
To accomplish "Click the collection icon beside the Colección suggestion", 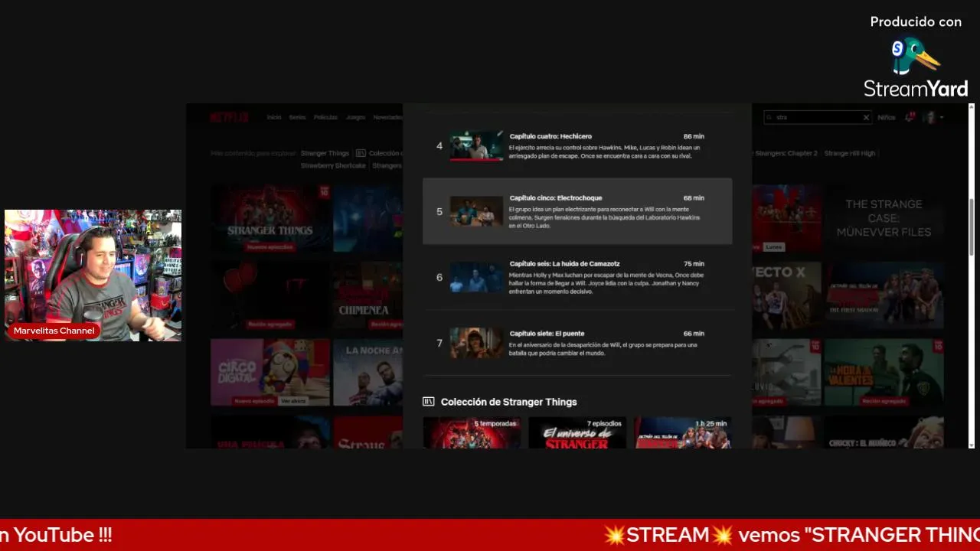I will pos(361,153).
